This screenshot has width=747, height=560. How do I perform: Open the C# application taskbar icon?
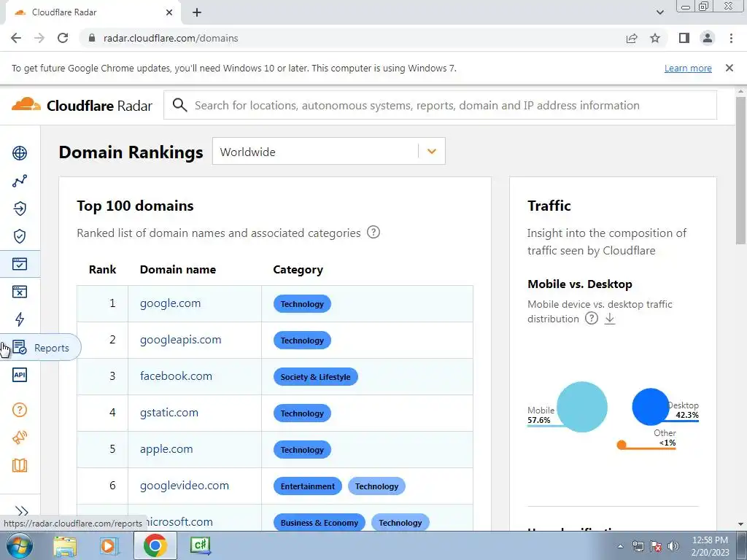click(200, 545)
